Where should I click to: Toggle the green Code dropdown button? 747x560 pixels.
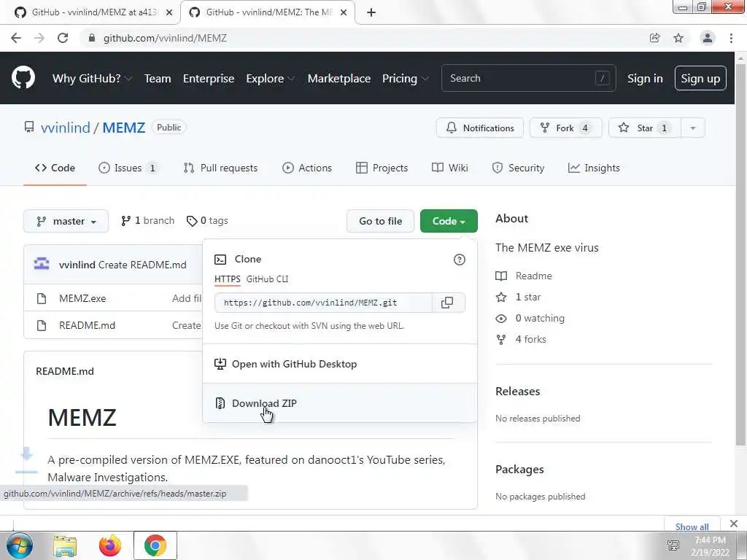[x=449, y=221]
